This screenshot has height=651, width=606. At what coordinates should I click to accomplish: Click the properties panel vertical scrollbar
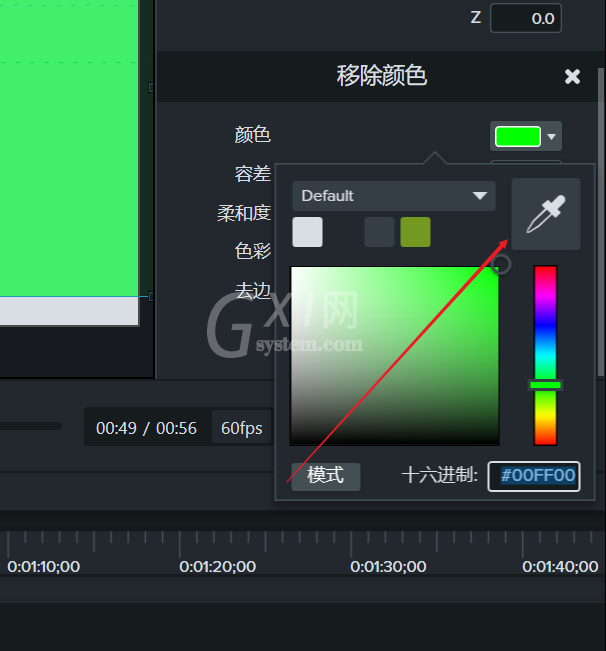[x=601, y=222]
